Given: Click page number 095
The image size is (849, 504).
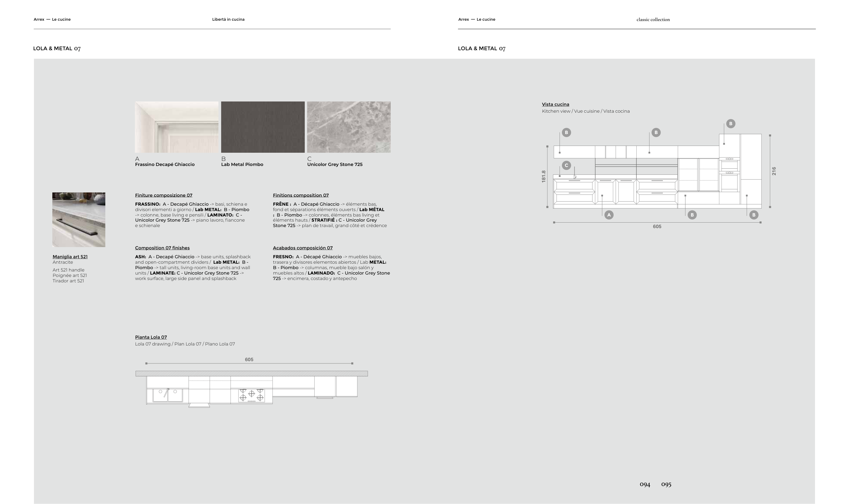Looking at the screenshot, I should point(666,484).
